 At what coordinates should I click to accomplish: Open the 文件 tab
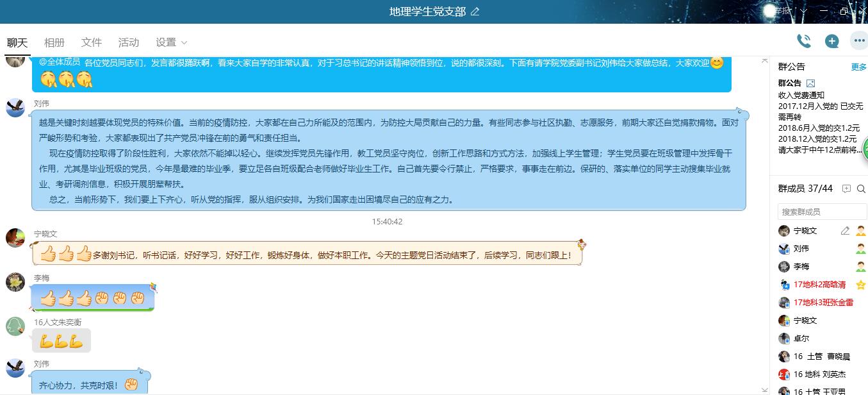[92, 42]
